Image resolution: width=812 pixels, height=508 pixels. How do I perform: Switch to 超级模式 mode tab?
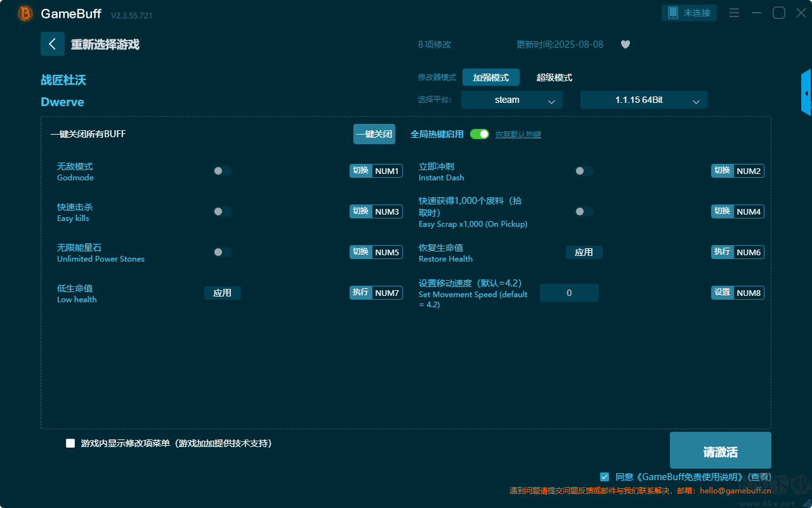click(554, 77)
